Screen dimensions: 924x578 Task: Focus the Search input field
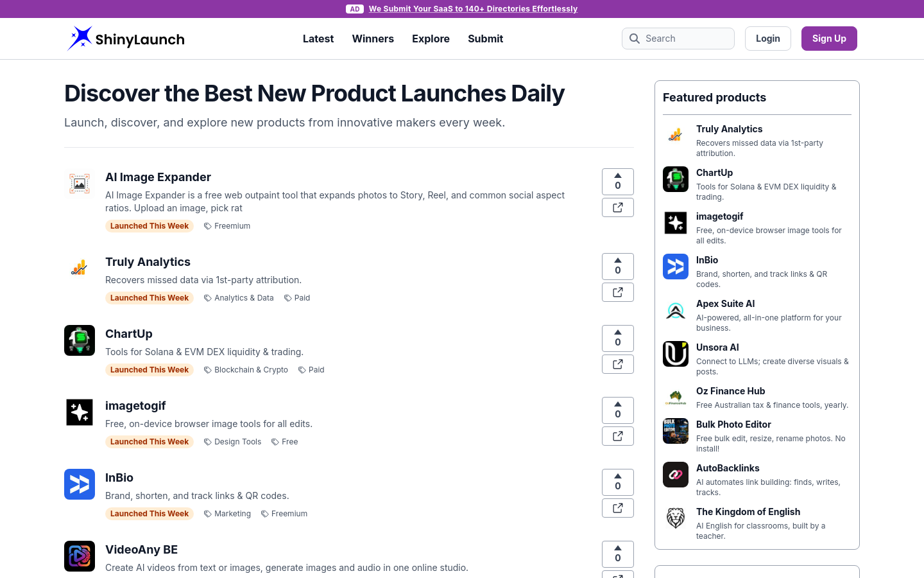coord(678,39)
